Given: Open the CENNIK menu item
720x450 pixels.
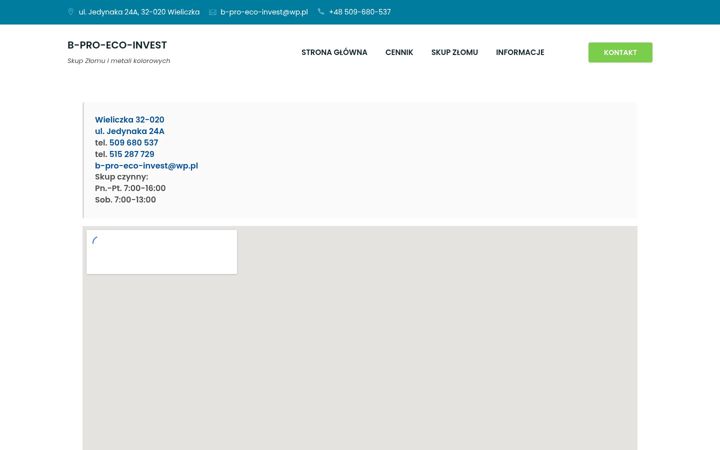Looking at the screenshot, I should tap(399, 52).
